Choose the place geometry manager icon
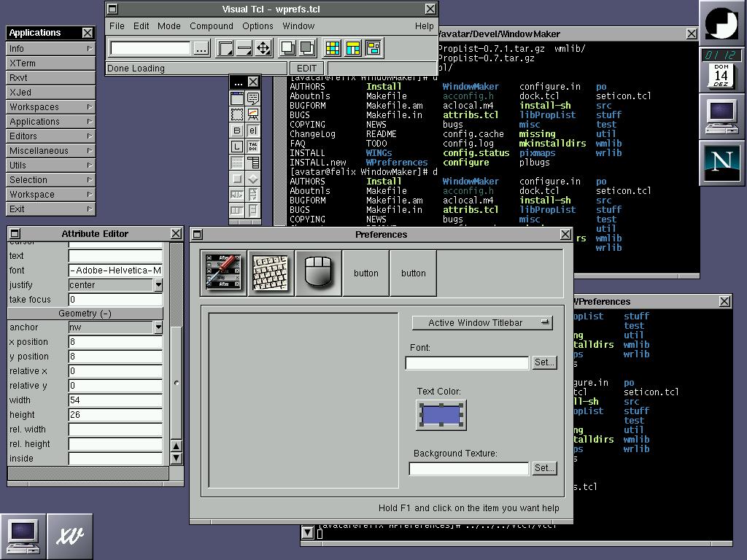This screenshot has width=747, height=560. [x=373, y=48]
